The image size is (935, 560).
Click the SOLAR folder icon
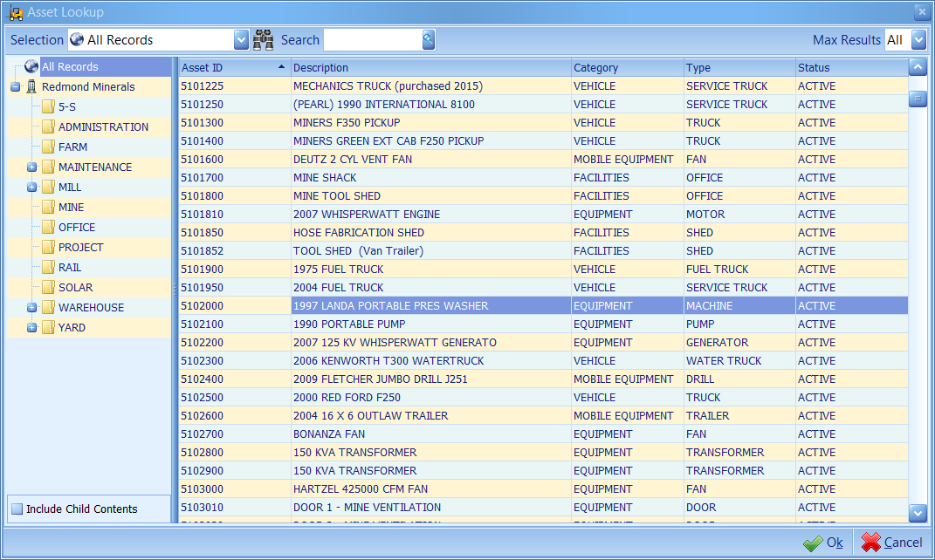point(49,287)
